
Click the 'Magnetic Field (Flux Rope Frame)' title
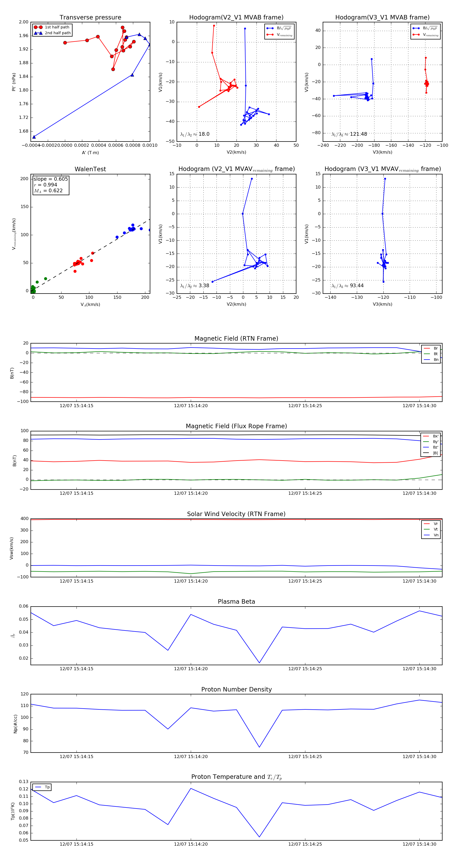(x=236, y=426)
